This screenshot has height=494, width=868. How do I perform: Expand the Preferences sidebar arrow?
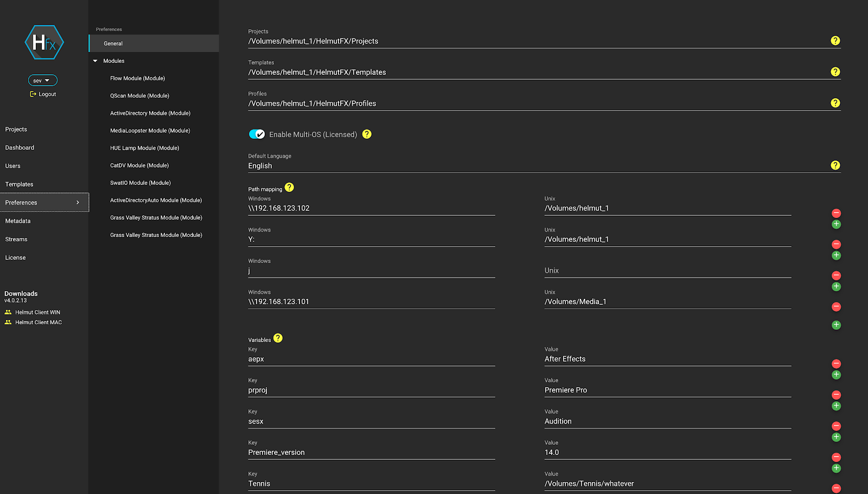78,202
